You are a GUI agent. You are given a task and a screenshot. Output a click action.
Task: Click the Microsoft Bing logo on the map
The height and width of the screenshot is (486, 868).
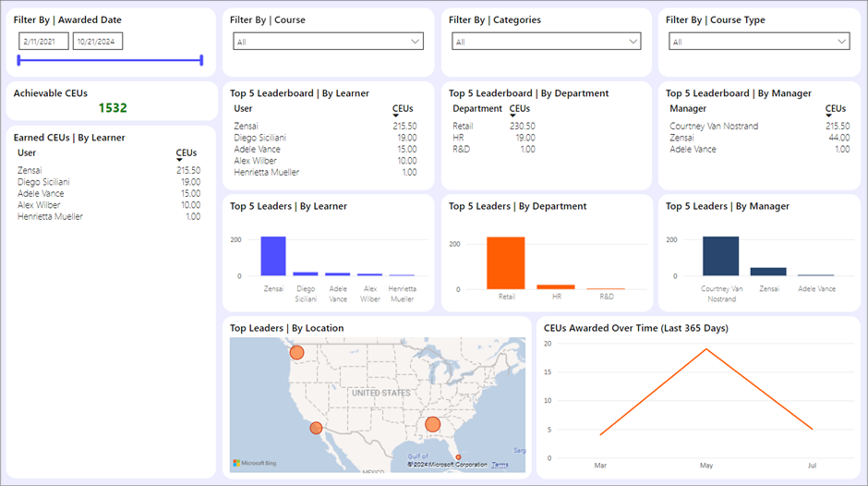click(254, 463)
